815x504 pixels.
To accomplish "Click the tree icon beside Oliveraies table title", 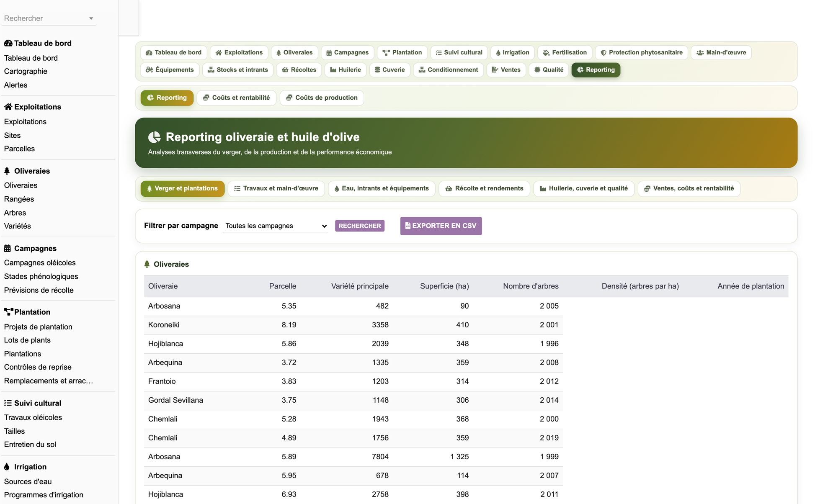I will tap(147, 264).
